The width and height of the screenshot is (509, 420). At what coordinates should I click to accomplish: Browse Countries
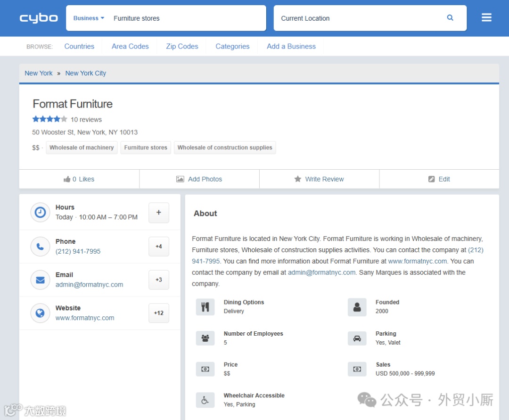click(x=79, y=46)
